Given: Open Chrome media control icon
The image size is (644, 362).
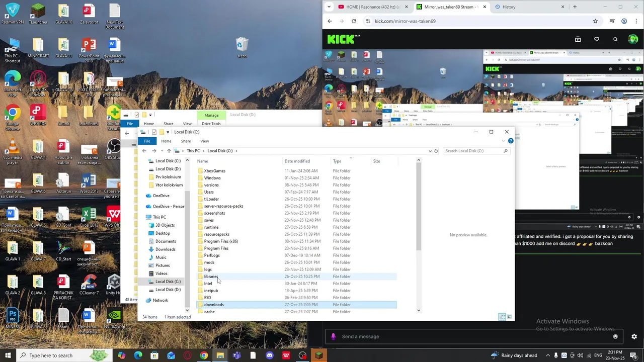Looking at the screenshot, I should click(x=612, y=21).
